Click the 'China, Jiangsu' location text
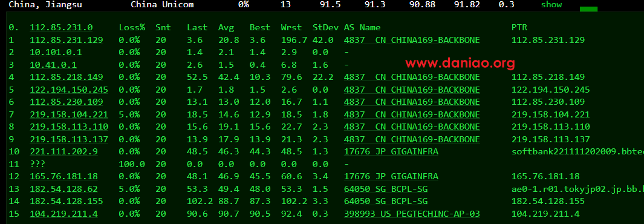The height and width of the screenshot is (224, 644). click(45, 5)
